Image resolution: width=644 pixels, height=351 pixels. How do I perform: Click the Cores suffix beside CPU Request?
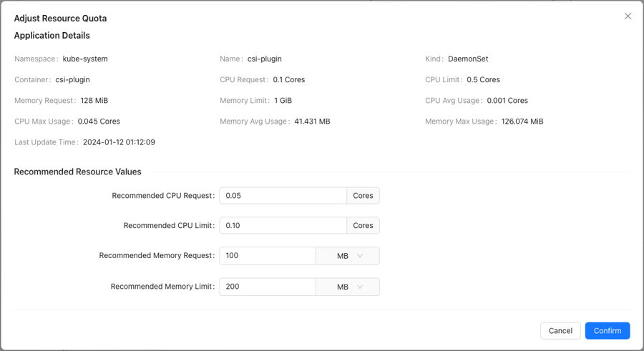363,195
